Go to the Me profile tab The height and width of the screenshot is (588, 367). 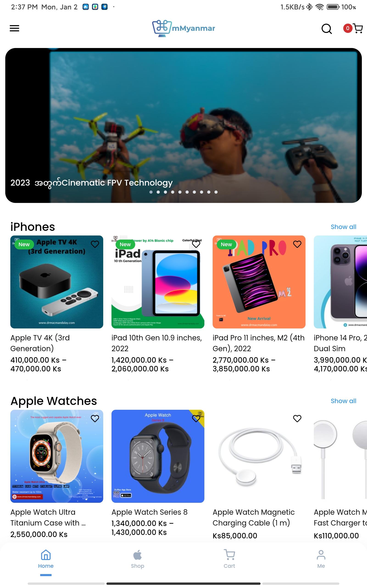tap(321, 559)
